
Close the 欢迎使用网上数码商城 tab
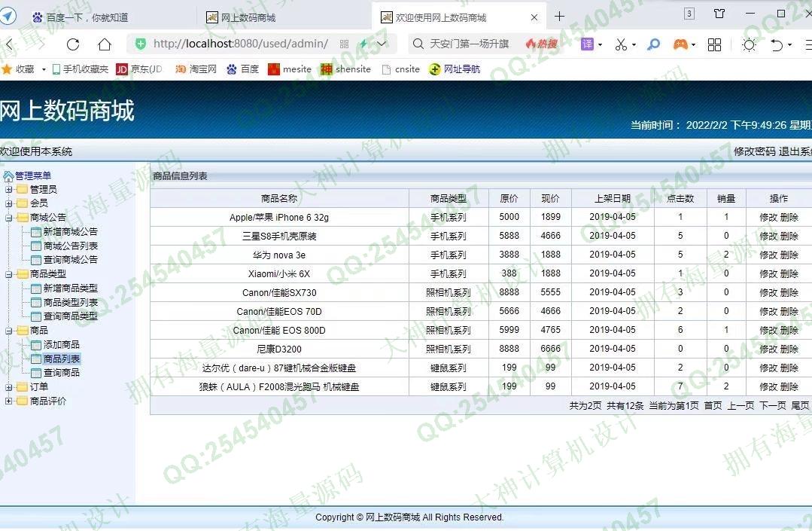534,17
